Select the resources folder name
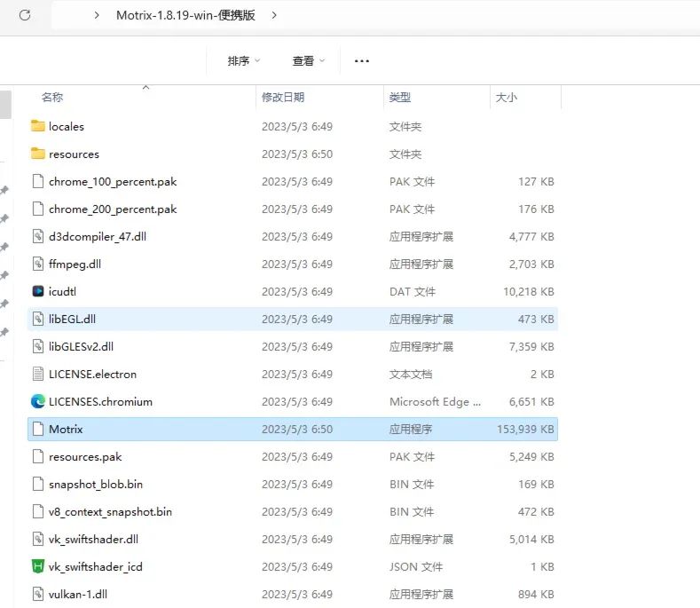 (74, 154)
